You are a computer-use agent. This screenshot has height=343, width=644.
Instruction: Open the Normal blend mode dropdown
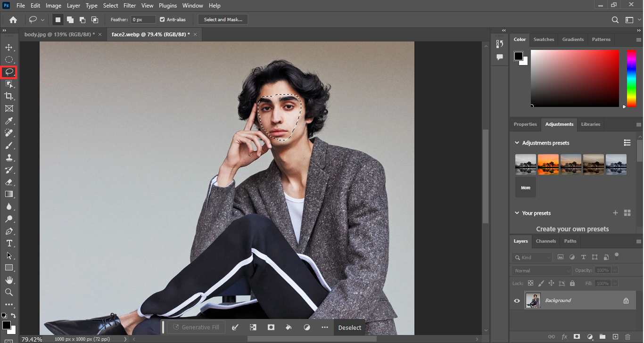(542, 270)
